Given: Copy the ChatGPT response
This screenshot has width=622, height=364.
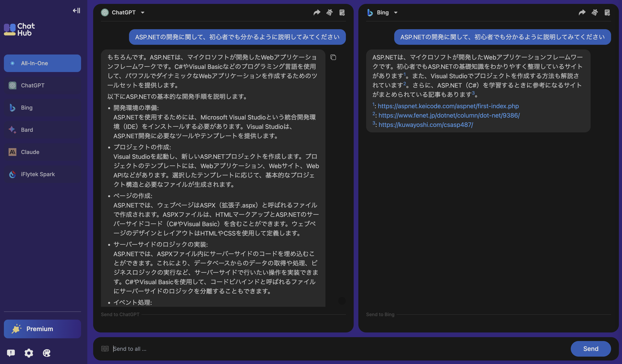Looking at the screenshot, I should point(333,57).
